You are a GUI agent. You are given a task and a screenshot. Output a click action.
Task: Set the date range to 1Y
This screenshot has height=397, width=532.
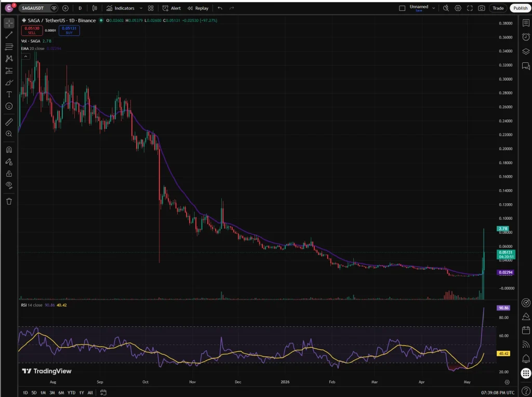(x=82, y=393)
